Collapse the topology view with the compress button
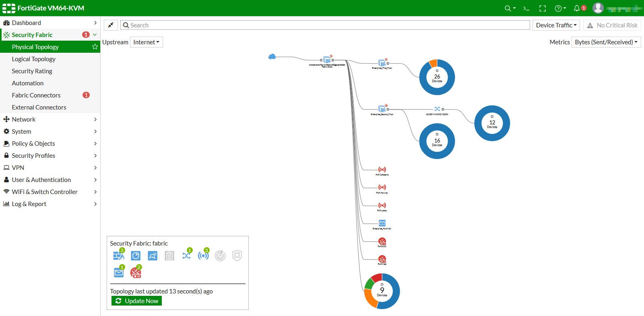The image size is (644, 316). [x=111, y=25]
